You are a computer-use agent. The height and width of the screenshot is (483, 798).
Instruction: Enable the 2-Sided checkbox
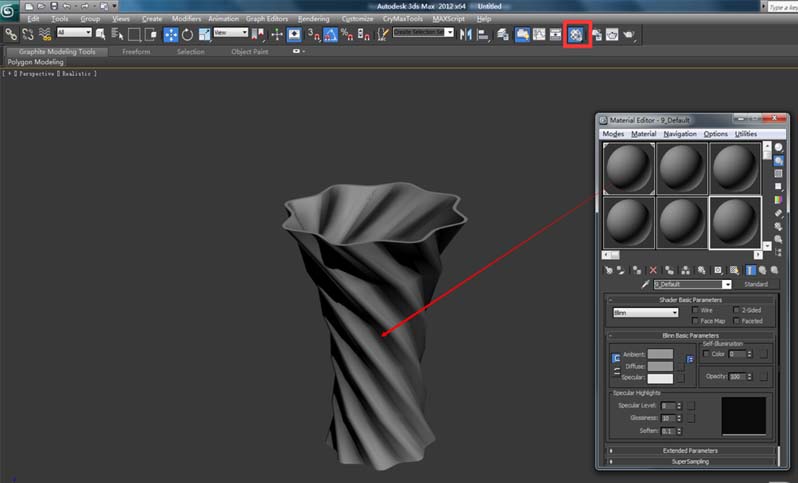click(x=736, y=310)
